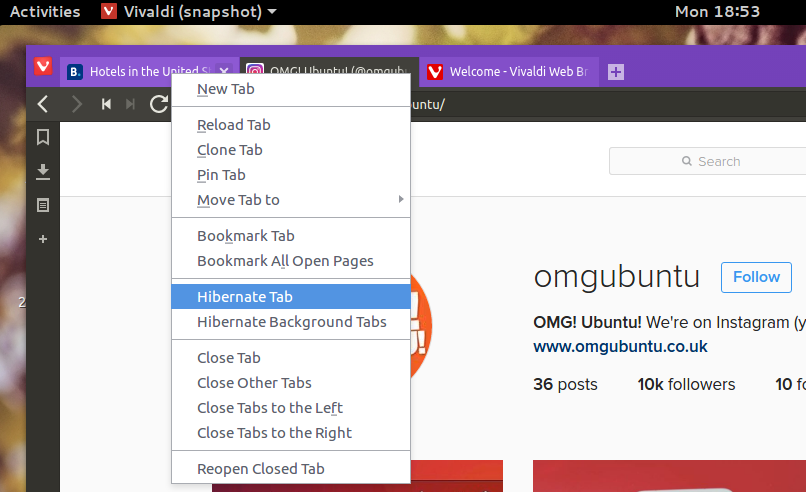Viewport: 806px width, 492px height.
Task: Click the rewind history button
Action: (x=106, y=104)
